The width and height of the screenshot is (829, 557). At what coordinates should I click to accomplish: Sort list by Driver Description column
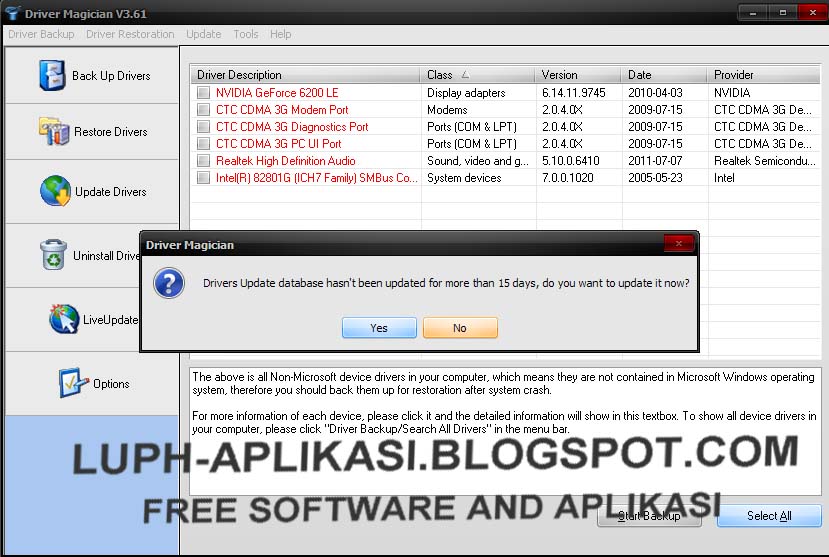(x=305, y=75)
